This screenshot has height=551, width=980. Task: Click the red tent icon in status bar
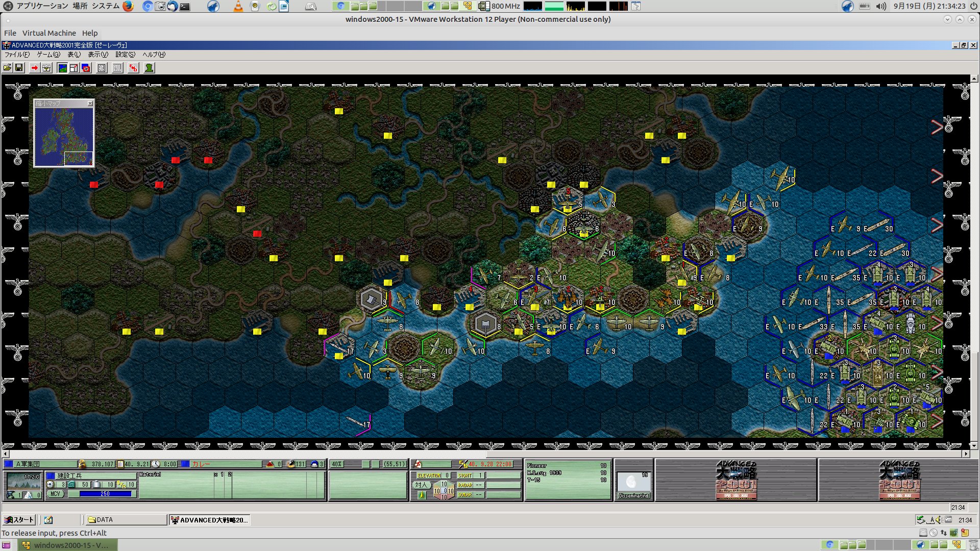tap(270, 464)
